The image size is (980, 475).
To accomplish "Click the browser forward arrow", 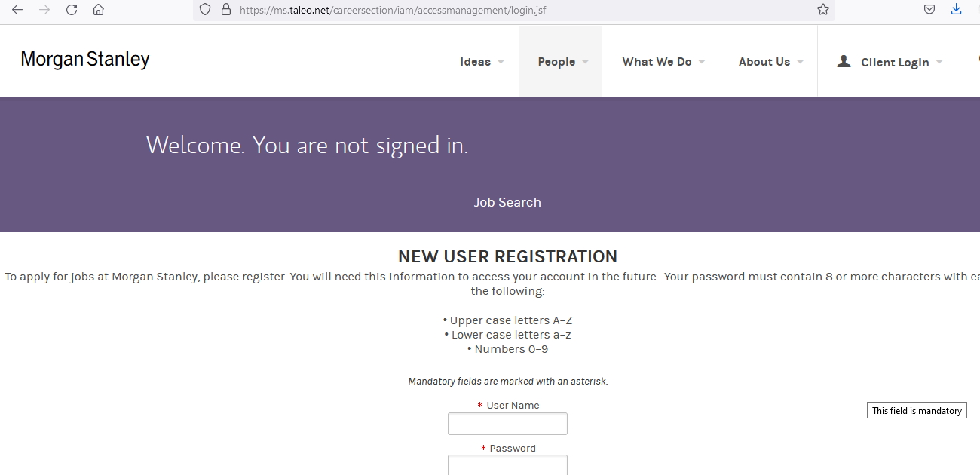I will pyautogui.click(x=44, y=10).
